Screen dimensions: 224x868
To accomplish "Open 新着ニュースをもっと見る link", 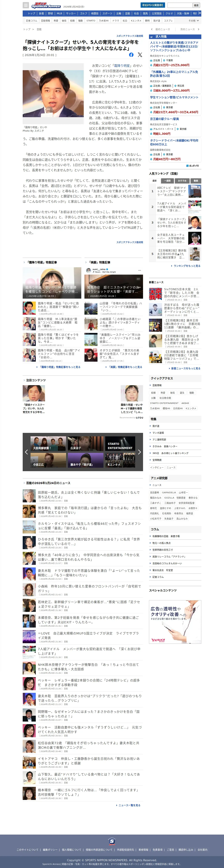I will (x=185, y=368).
